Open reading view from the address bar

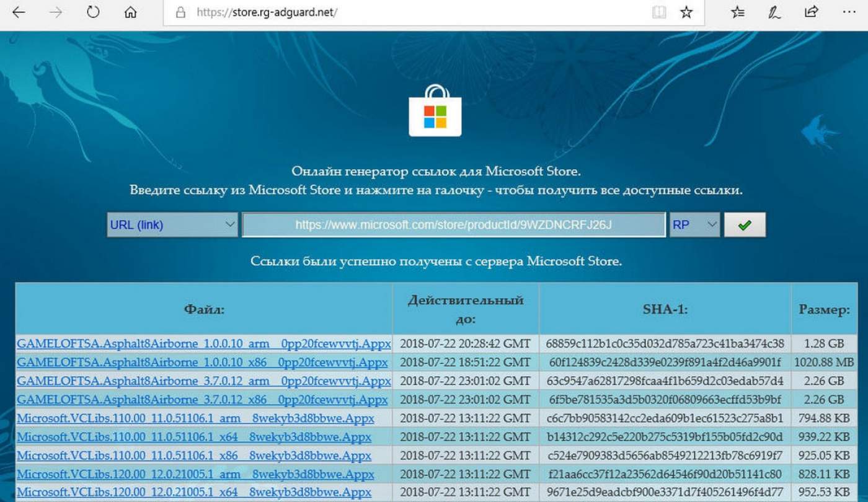point(658,12)
